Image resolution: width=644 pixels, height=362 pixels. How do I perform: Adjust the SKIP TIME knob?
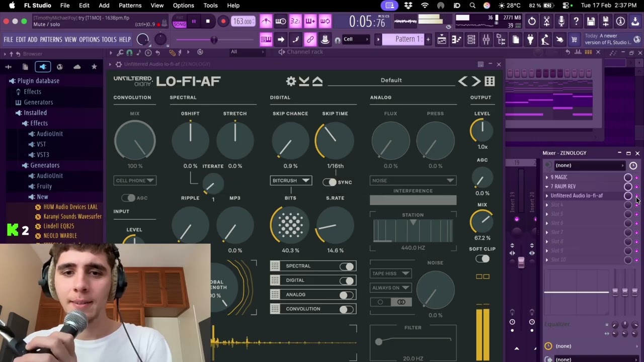tap(335, 140)
